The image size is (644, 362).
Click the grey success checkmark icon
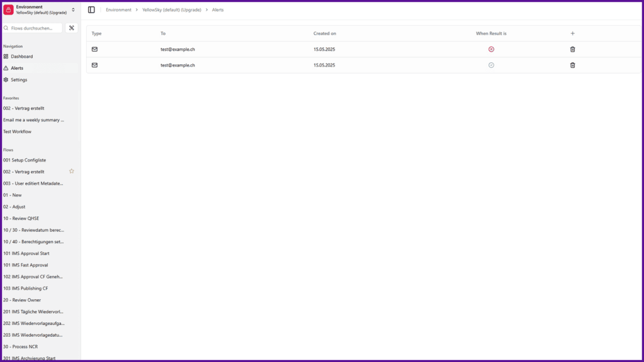pos(491,65)
